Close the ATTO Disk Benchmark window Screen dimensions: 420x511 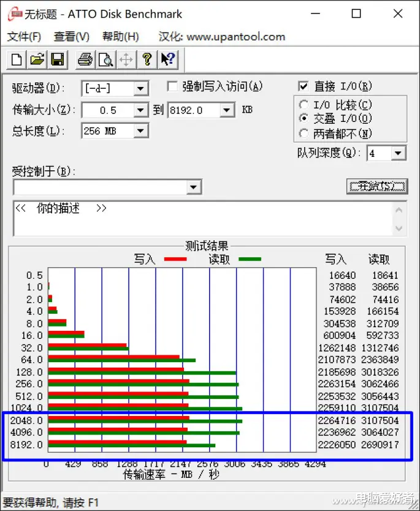click(398, 13)
